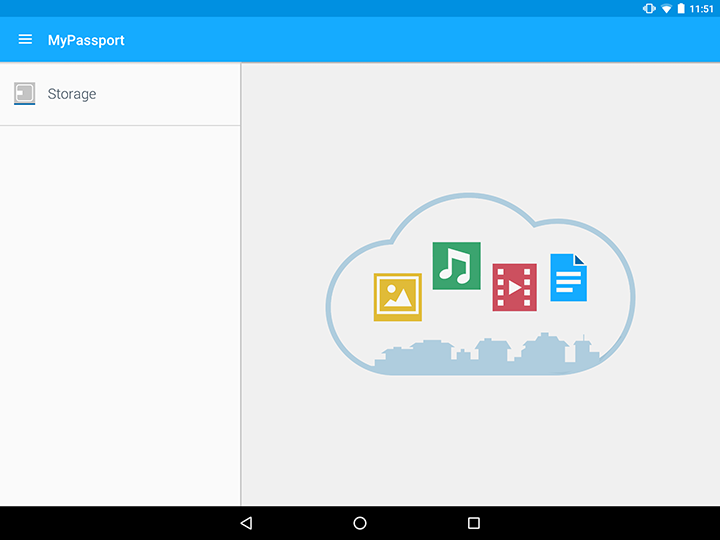The width and height of the screenshot is (720, 540).
Task: Click the red video film icon
Action: coord(514,287)
